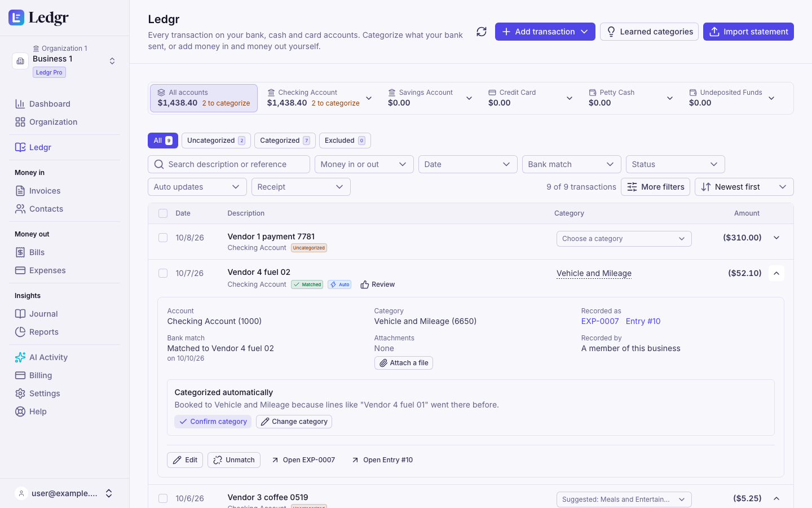This screenshot has height=508, width=812.
Task: Click the search description or reference field
Action: (229, 164)
